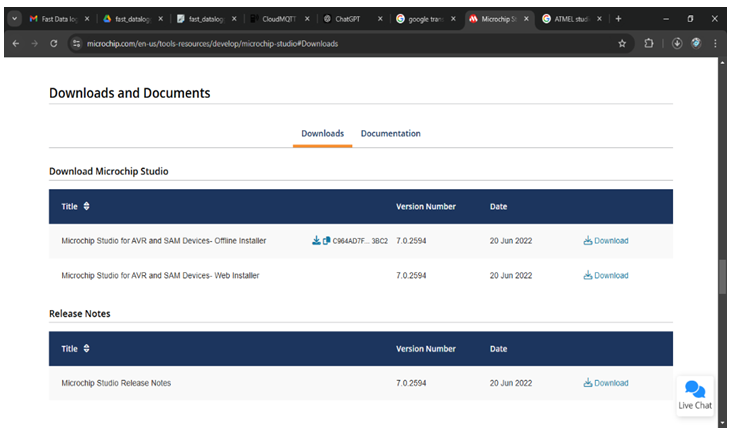Go back using the browser back arrow
The image size is (733, 436).
[15, 43]
